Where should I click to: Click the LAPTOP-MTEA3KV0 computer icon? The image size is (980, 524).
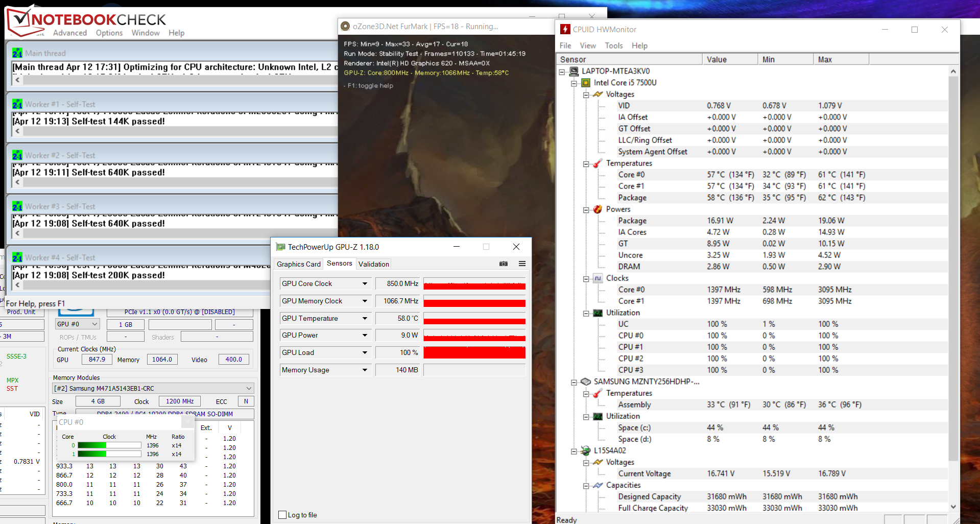click(x=574, y=71)
